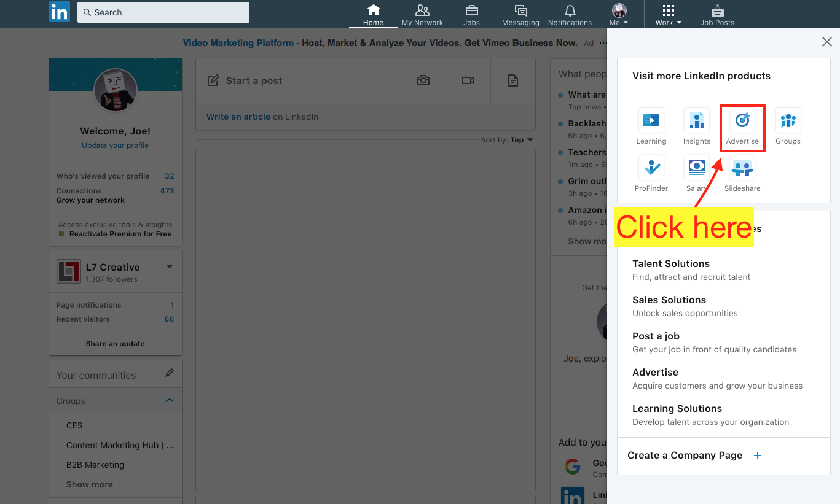Click Start a post box

[x=298, y=80]
